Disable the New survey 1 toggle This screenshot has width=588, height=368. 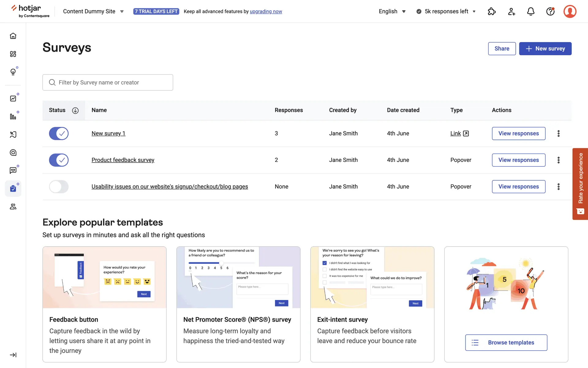(59, 133)
